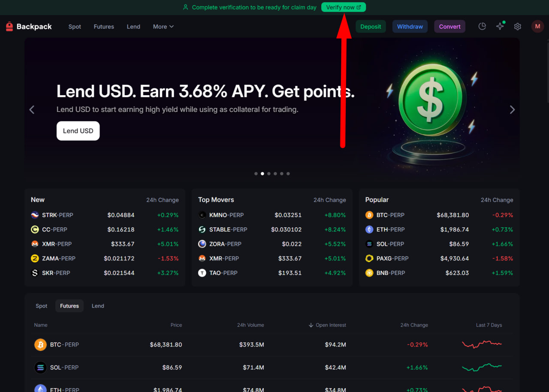Select the BTC-PERP coin icon in Popular
The image size is (549, 392).
[369, 215]
